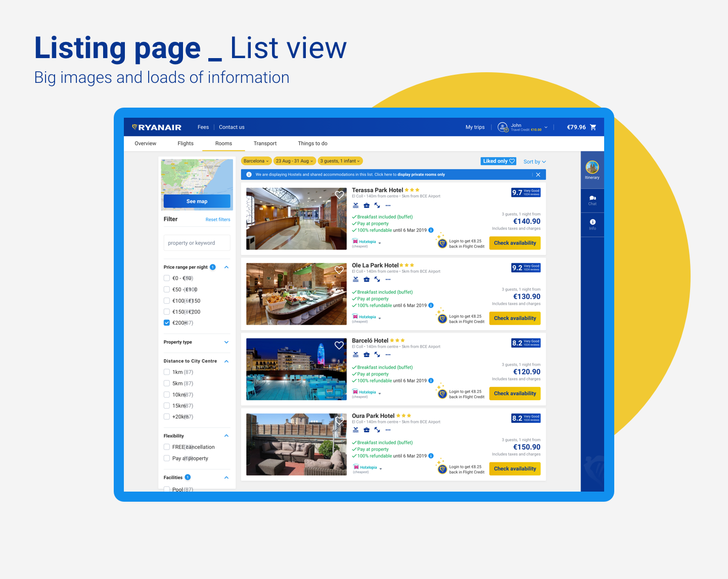Uncheck the €200+ price range checkbox

pyautogui.click(x=167, y=323)
